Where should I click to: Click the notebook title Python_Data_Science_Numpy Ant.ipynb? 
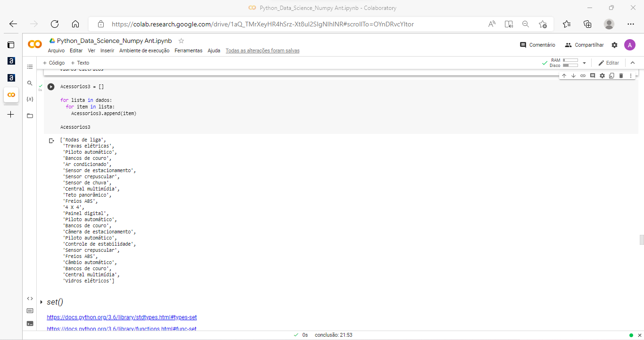coord(114,41)
